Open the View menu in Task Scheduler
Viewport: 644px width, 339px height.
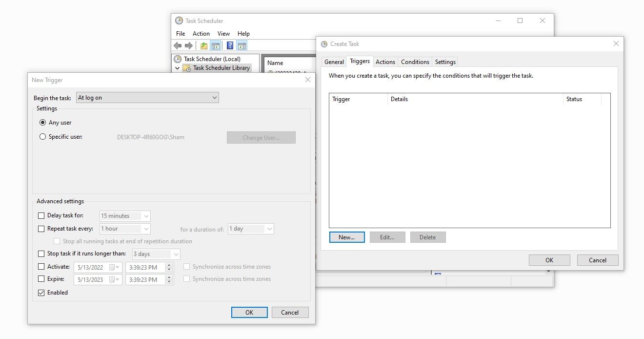(223, 34)
